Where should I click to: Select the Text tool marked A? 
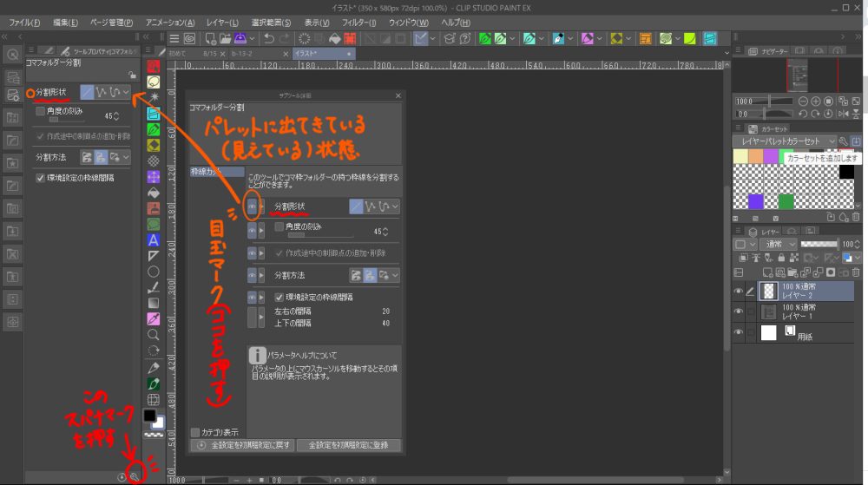[154, 240]
